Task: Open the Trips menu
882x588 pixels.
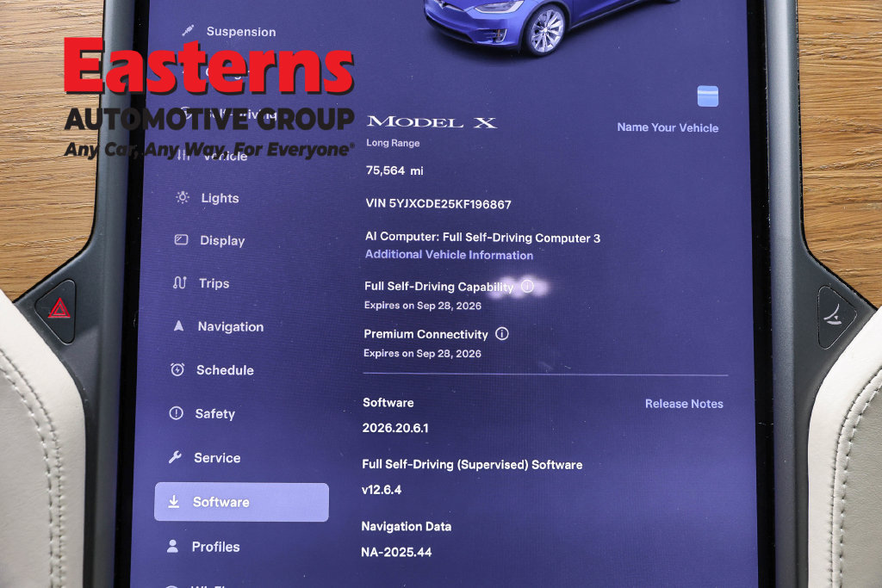Action: click(214, 283)
